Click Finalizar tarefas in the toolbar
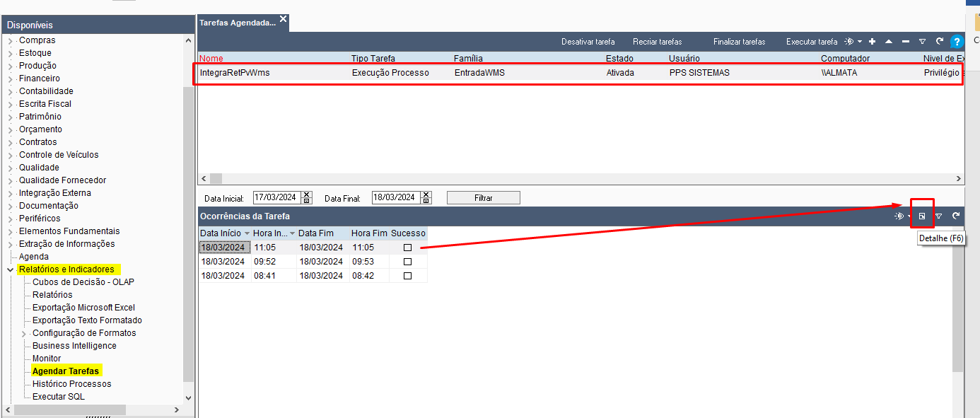The height and width of the screenshot is (418, 980). coord(740,42)
